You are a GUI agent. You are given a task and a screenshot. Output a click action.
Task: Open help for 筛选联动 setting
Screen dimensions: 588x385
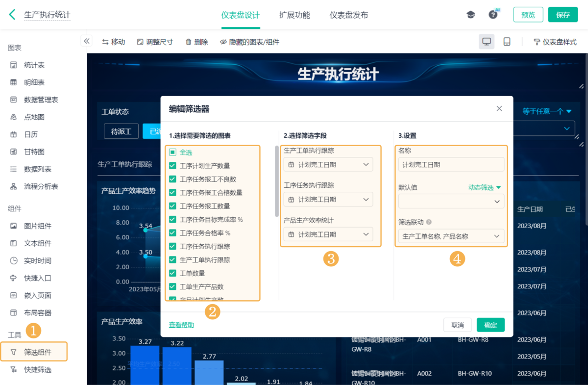click(429, 222)
